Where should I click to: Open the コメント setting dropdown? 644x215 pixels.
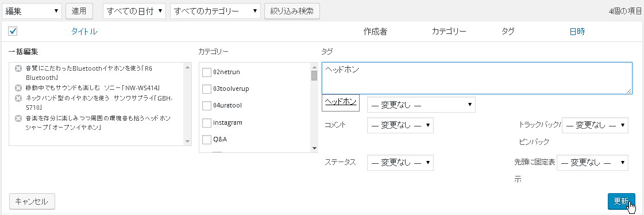click(400, 125)
